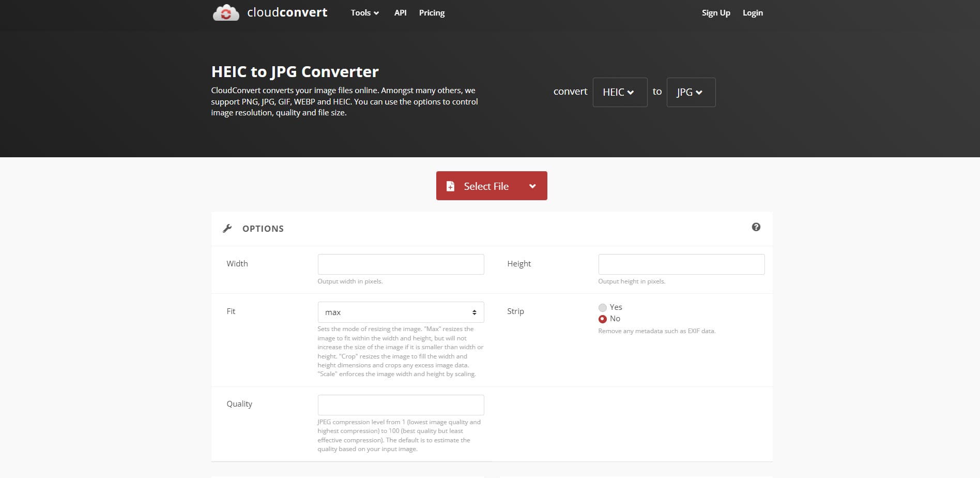Click the cloudconvert cloud logo icon
Screen dimensions: 980x478
click(x=226, y=13)
